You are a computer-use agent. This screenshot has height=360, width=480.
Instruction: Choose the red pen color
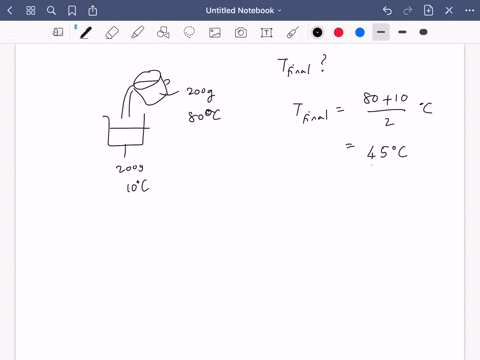pos(339,32)
